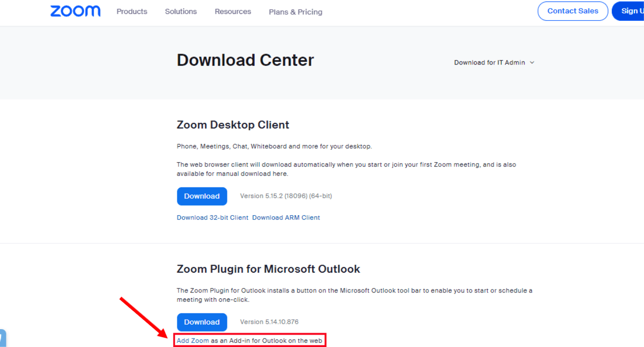Click 'Phone, Meetings, Chat, Whiteboard' description text
This screenshot has width=644, height=347.
(x=274, y=146)
